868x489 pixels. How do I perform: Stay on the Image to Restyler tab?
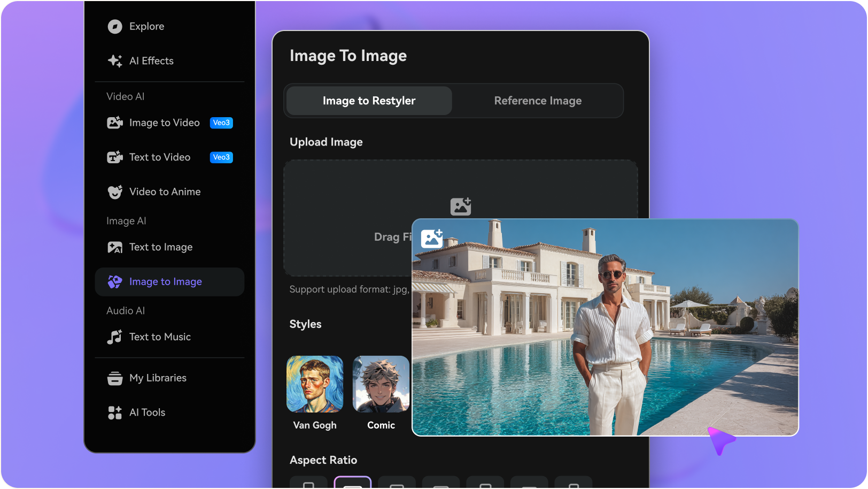click(368, 101)
